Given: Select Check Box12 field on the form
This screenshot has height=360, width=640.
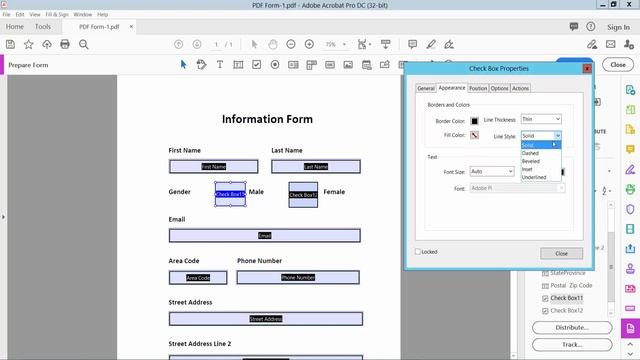Looking at the screenshot, I should (x=303, y=195).
